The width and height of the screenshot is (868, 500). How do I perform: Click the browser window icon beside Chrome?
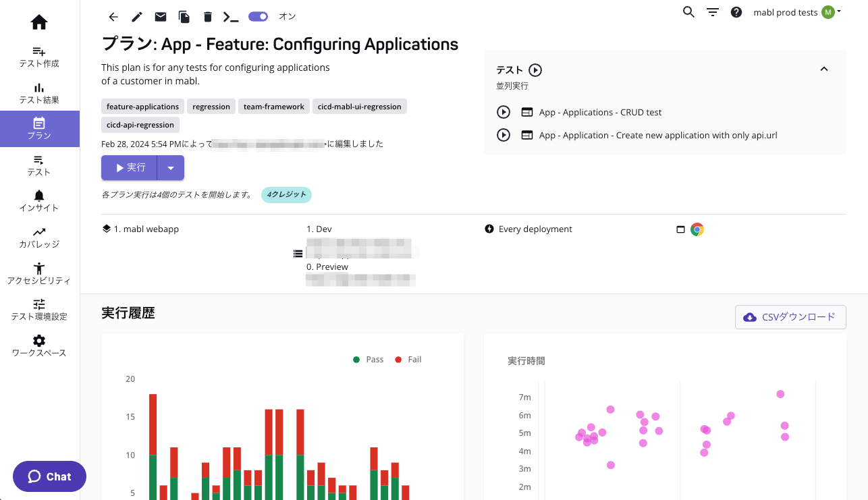tap(680, 229)
